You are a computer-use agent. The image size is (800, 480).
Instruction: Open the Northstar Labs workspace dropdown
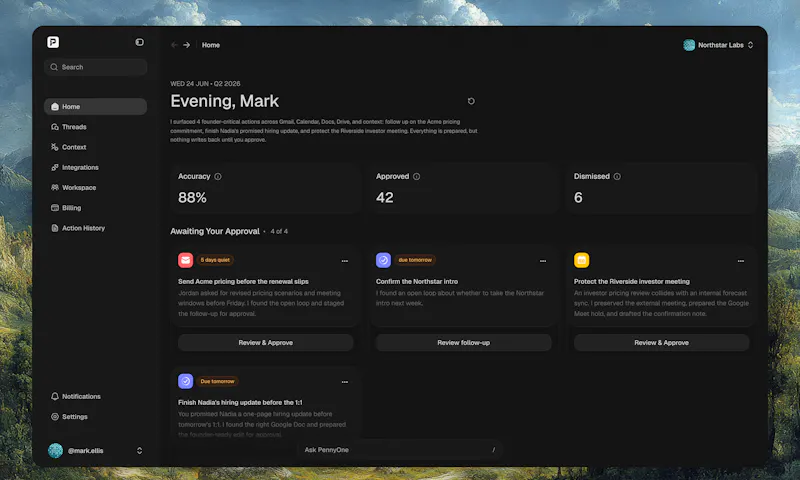[x=718, y=45]
